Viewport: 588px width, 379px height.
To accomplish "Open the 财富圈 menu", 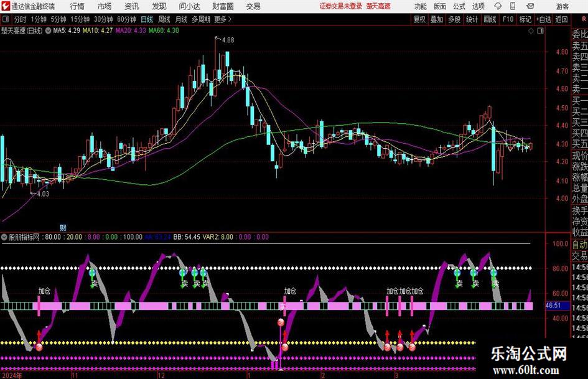I will tap(223, 6).
